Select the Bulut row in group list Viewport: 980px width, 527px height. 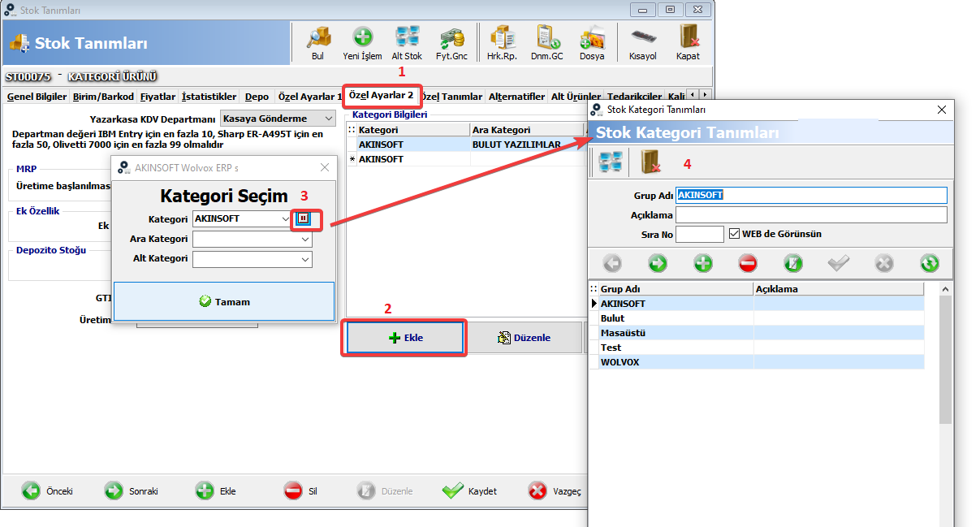coord(756,318)
